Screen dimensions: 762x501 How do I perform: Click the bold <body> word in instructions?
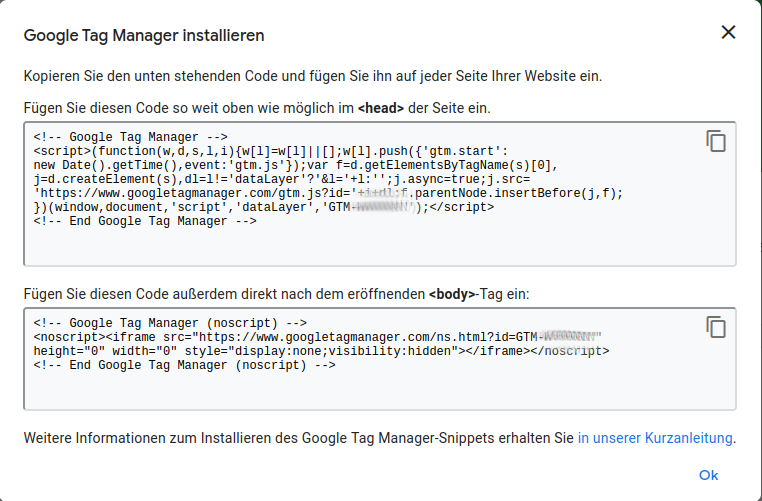coord(451,294)
